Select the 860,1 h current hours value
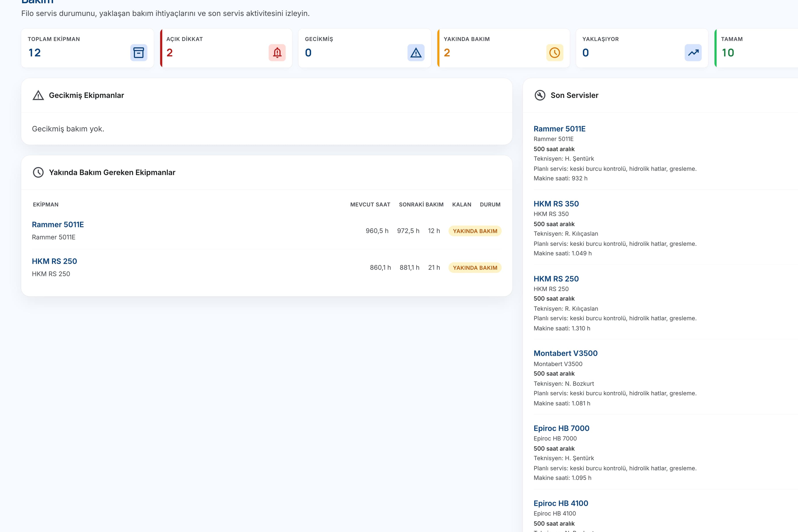 pos(380,267)
